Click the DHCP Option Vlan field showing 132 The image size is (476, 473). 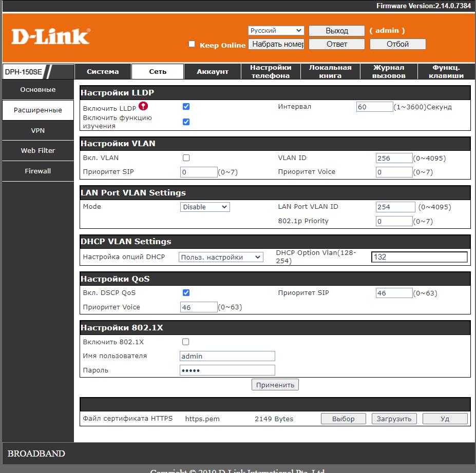[419, 257]
